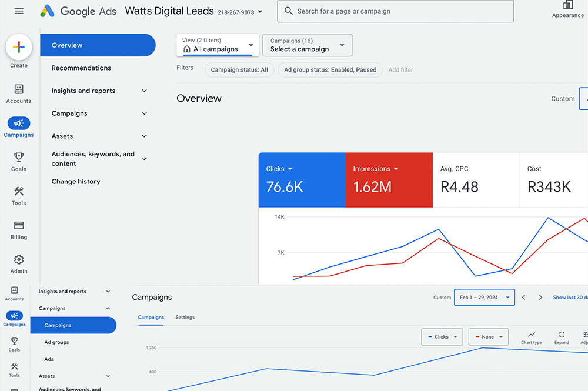Select the Cost scorecard
The width and height of the screenshot is (588, 391).
point(554,180)
